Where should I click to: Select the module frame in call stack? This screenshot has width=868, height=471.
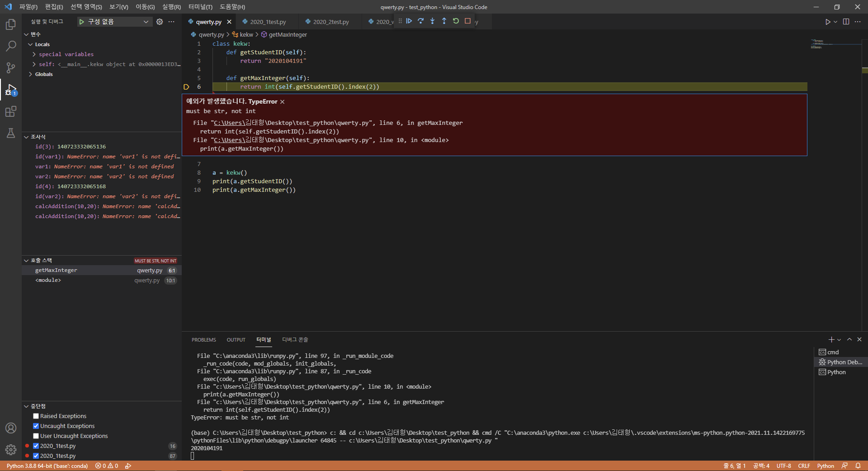point(102,281)
